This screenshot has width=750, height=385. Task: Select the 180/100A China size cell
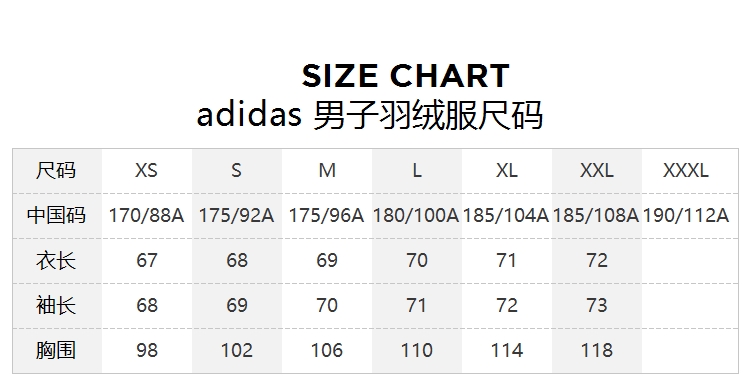click(416, 216)
